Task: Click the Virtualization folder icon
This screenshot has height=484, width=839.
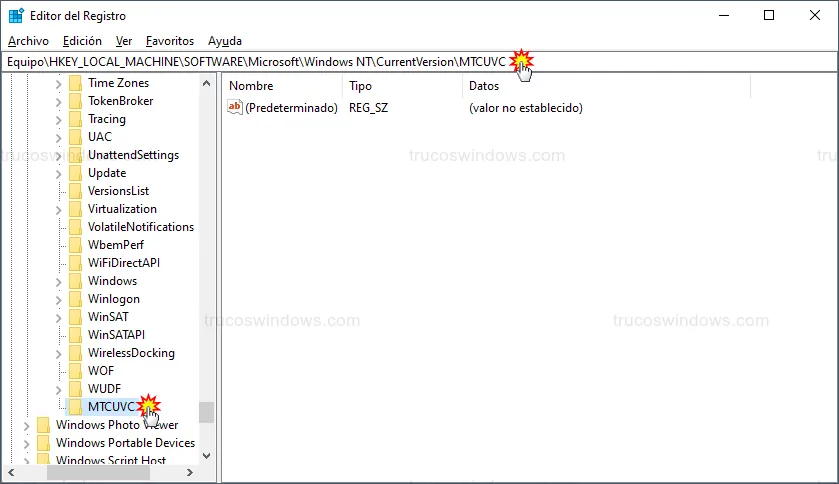Action: [75, 209]
